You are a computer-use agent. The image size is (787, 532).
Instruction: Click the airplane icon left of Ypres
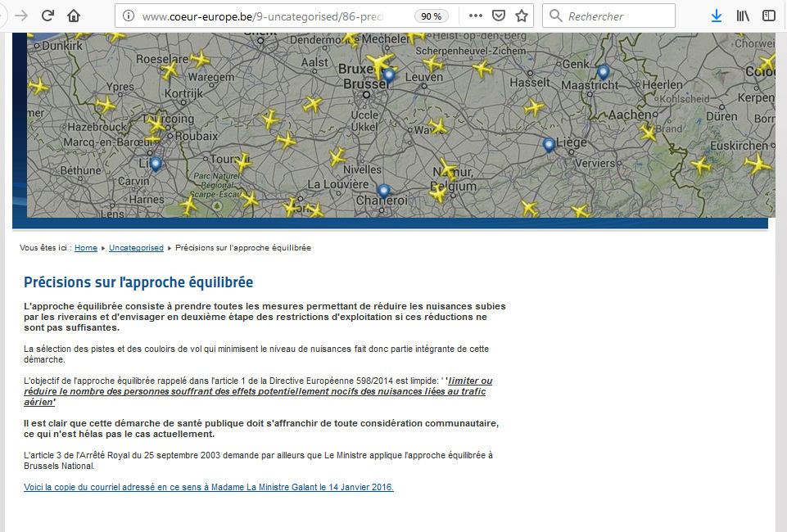[106, 105]
